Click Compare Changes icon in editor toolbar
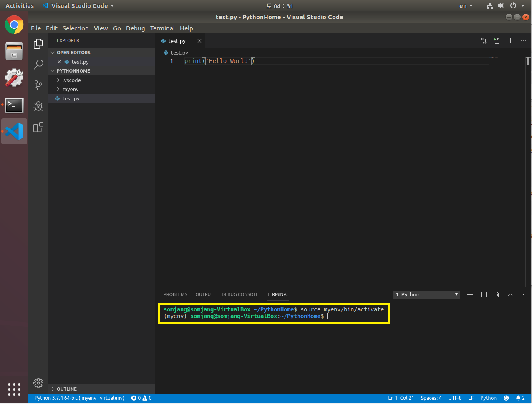The width and height of the screenshot is (532, 404). click(484, 41)
